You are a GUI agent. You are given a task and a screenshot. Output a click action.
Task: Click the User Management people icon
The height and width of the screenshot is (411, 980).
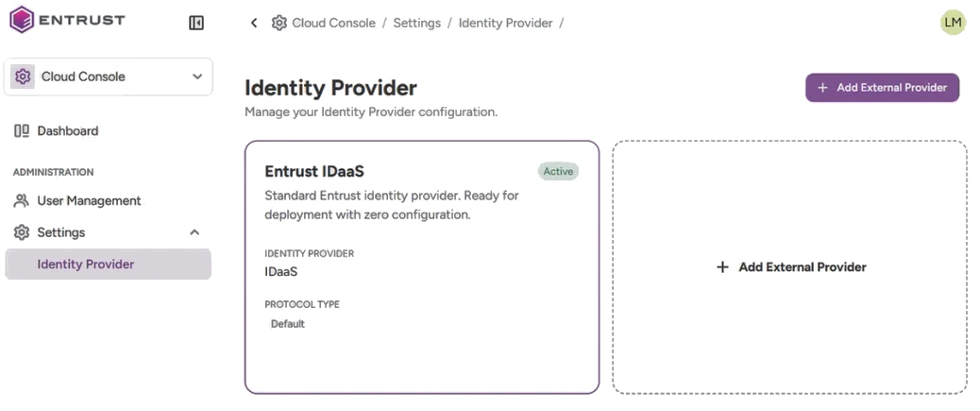[x=22, y=201]
